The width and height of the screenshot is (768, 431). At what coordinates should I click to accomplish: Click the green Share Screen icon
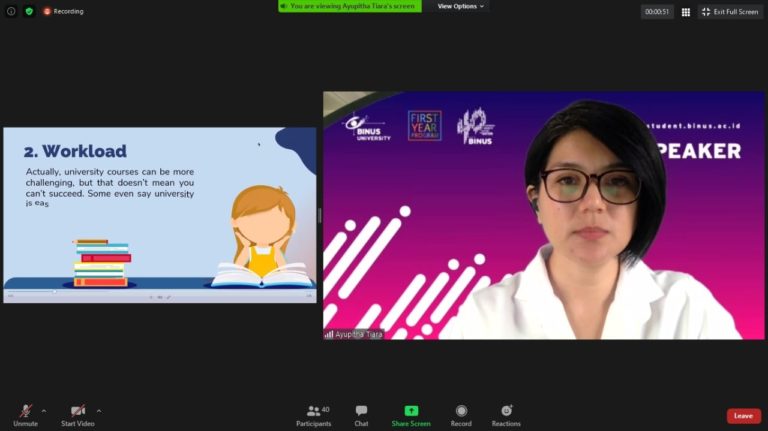(411, 411)
